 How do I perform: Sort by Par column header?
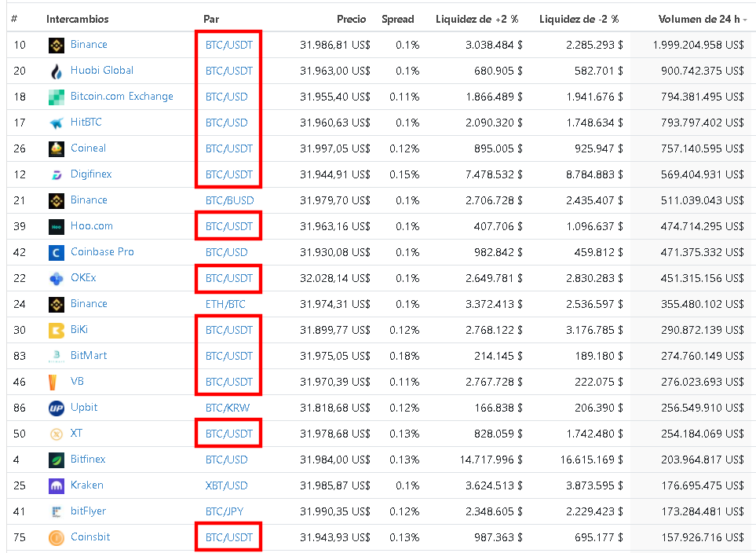[211, 19]
